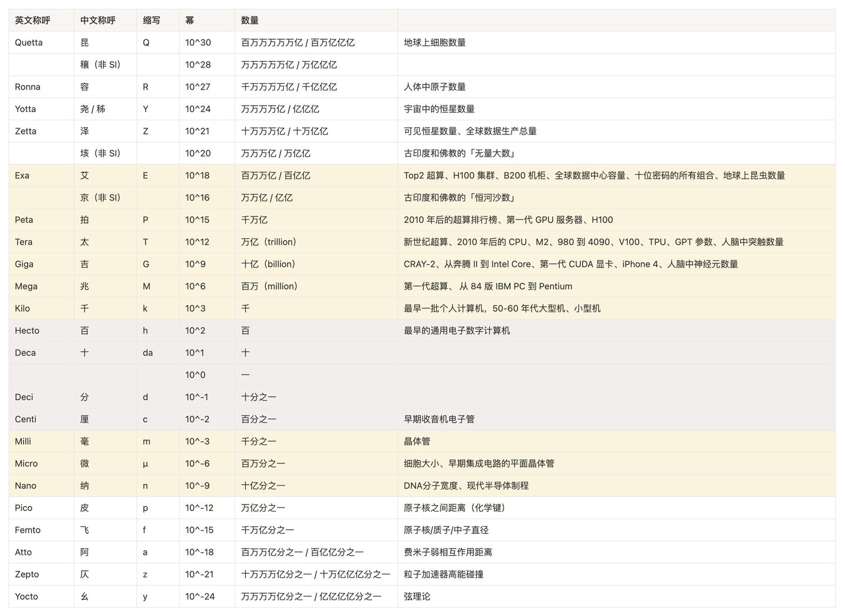Viewport: 845px width, 616px height.
Task: Select 古印度和佛教的「无量大数」 cell
Action: pyautogui.click(x=616, y=153)
